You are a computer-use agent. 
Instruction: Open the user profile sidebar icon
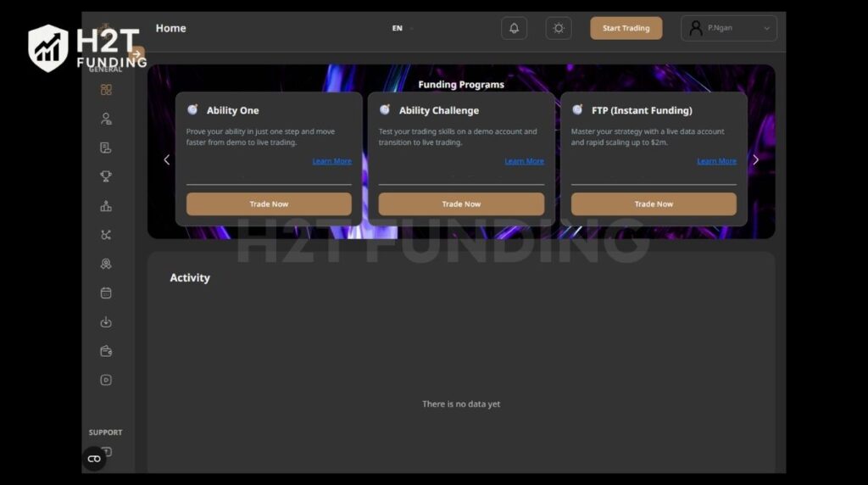pos(106,119)
